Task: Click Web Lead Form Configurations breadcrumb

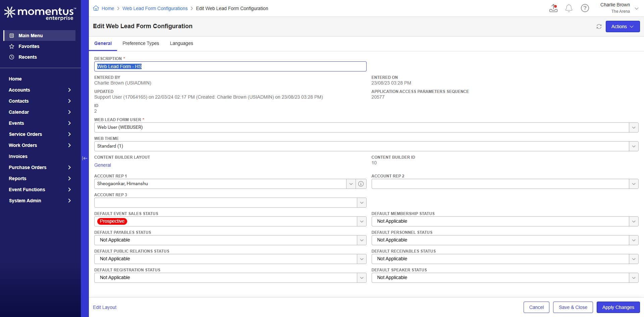Action: coord(155,8)
